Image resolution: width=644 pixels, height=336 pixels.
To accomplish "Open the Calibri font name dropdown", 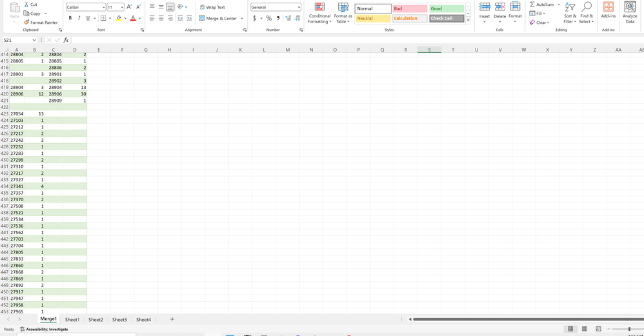I will [x=103, y=7].
